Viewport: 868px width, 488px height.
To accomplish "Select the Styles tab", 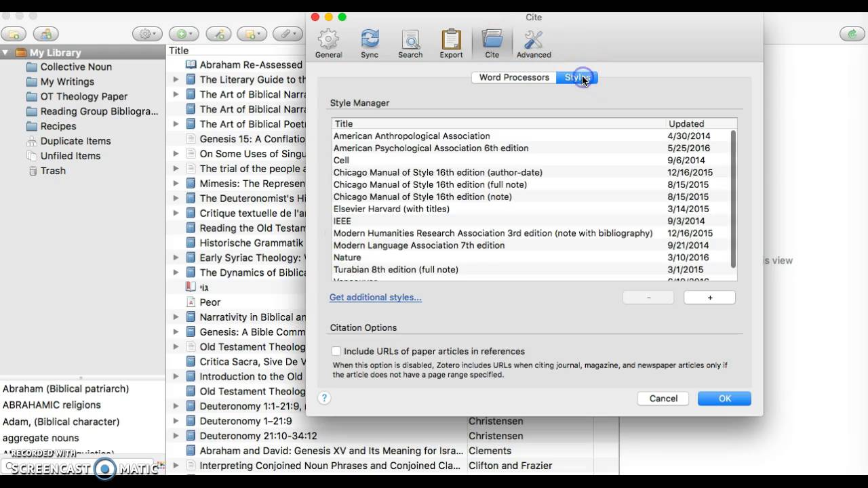I will [577, 77].
